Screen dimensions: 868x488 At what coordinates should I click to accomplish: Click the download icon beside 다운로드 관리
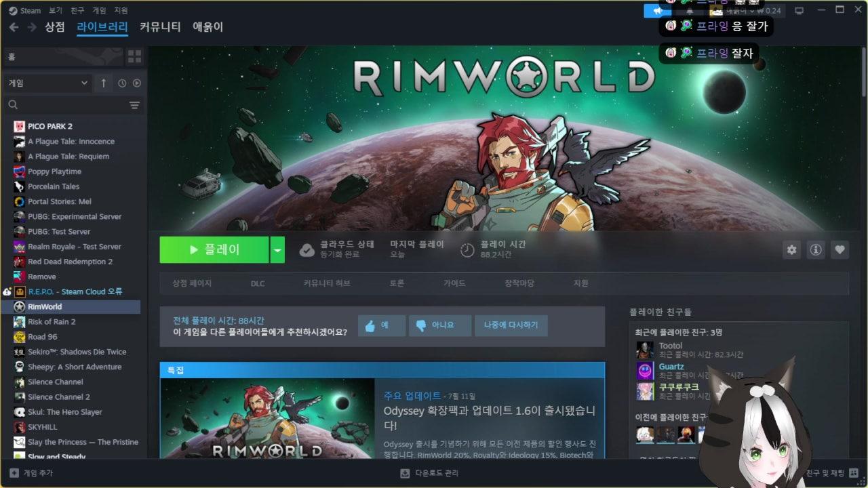[405, 473]
